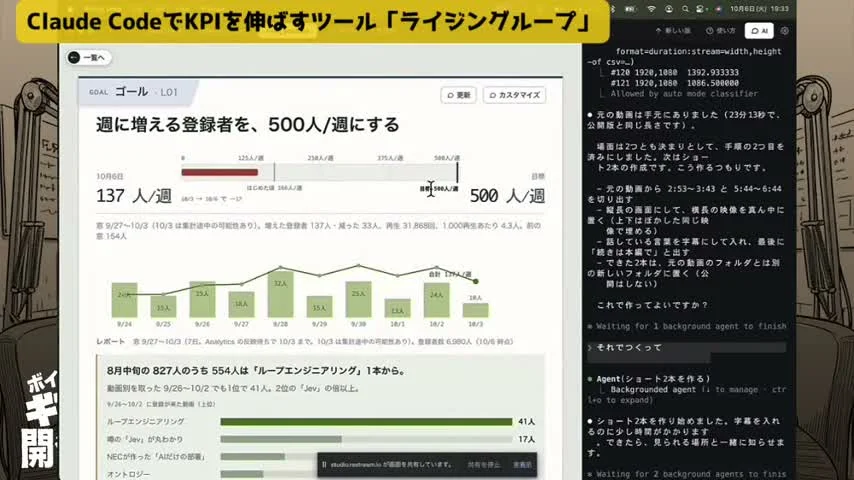
Task: Expand the prompt chevron beside それでつくって
Action: coord(590,347)
